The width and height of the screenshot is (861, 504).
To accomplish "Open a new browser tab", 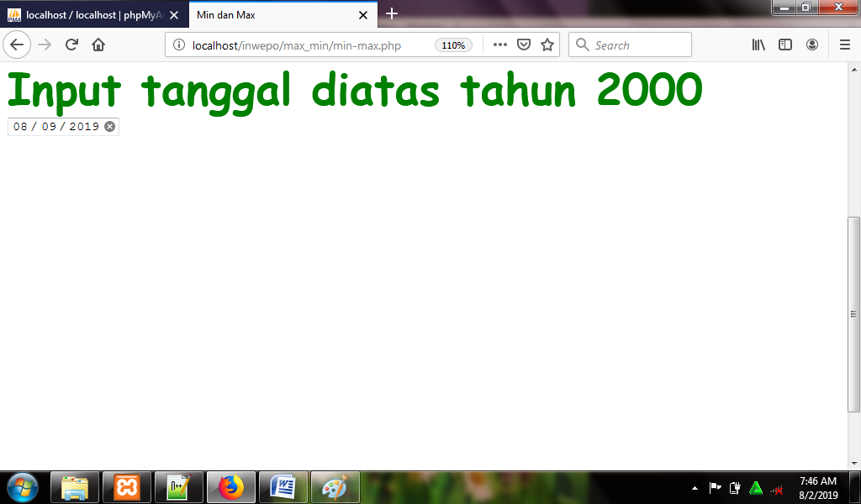I will coord(390,13).
